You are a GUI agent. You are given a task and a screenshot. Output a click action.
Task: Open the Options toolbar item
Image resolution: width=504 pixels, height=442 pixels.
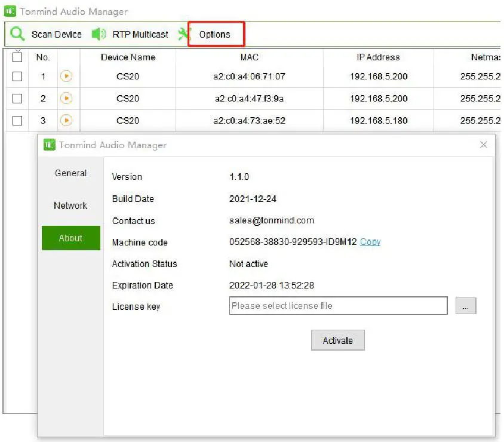click(x=215, y=35)
